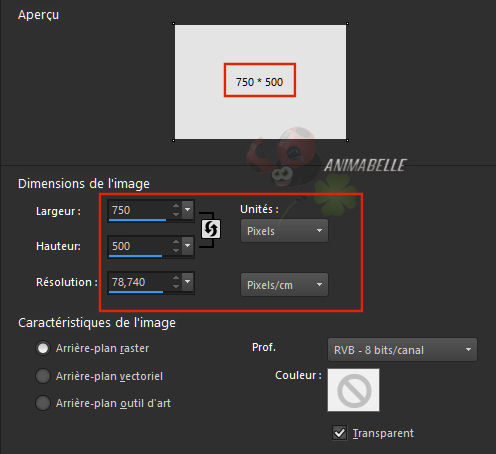Increase Hauteur with the up spinner arrow
The width and height of the screenshot is (496, 454).
point(176,242)
